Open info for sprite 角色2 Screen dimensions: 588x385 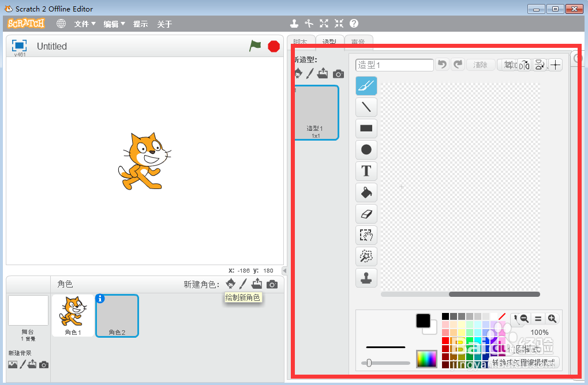pos(100,299)
